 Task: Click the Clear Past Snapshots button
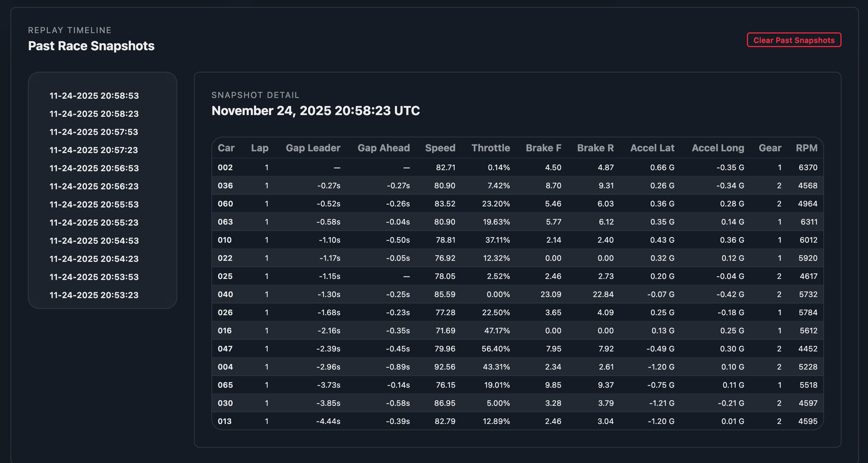794,40
